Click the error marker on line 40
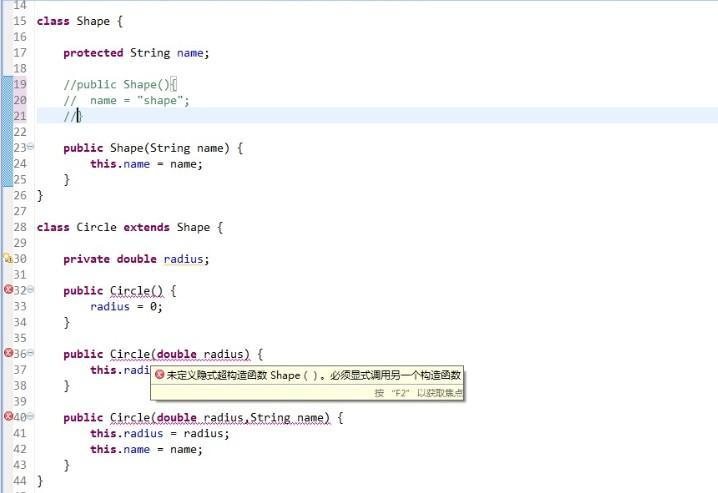Image resolution: width=718 pixels, height=493 pixels. (x=8, y=416)
